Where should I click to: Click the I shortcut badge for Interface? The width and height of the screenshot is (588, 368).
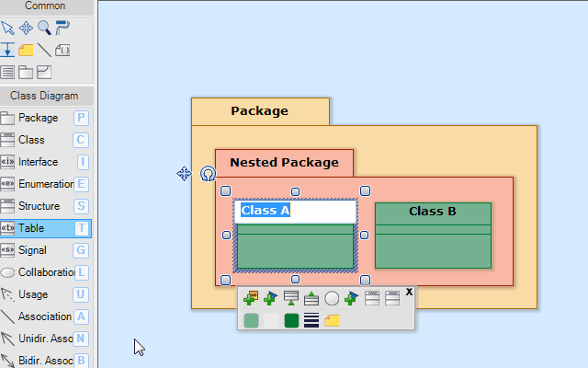click(x=83, y=162)
